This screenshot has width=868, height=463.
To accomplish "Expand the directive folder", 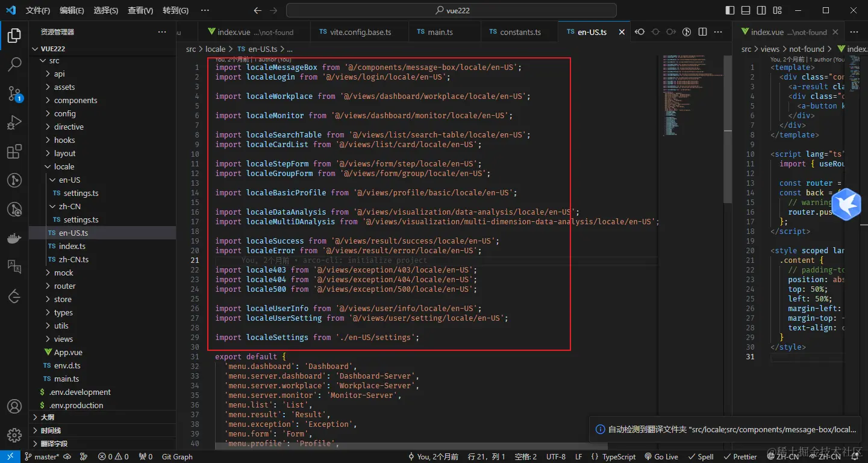I will click(x=103, y=127).
